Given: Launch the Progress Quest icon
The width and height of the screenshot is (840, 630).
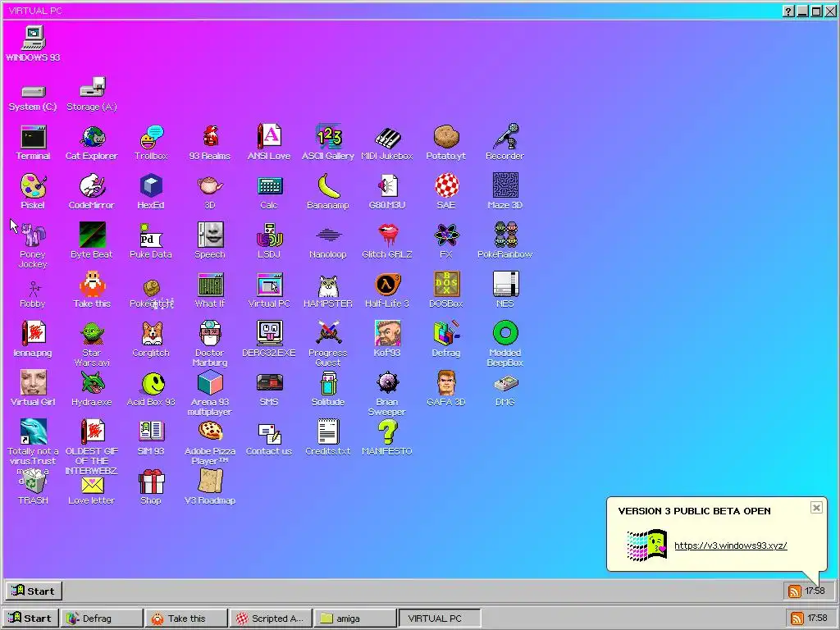Looking at the screenshot, I should (x=328, y=344).
